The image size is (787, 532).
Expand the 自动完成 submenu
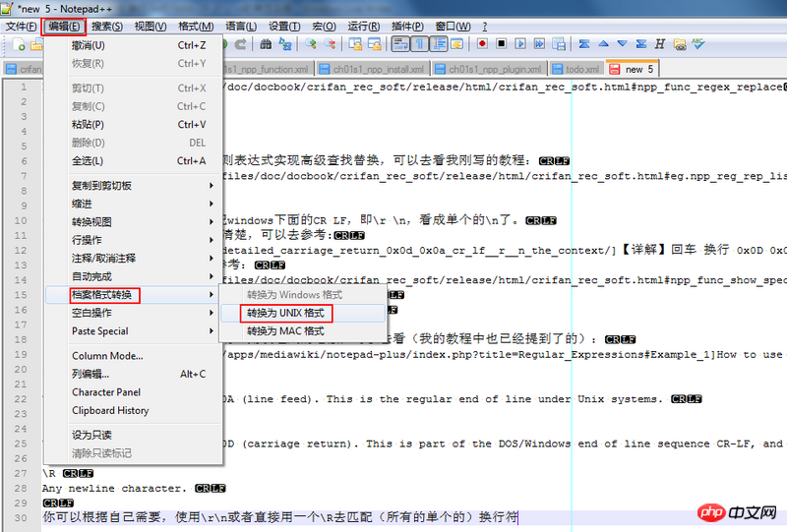134,276
